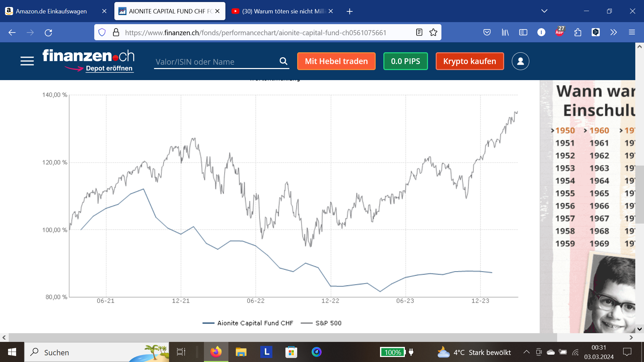Open tracking protection shield icon
The width and height of the screenshot is (644, 362).
(x=102, y=33)
